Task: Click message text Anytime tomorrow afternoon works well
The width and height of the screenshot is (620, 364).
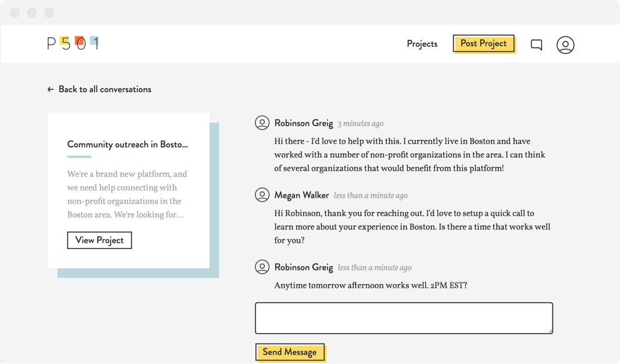Action: [370, 285]
